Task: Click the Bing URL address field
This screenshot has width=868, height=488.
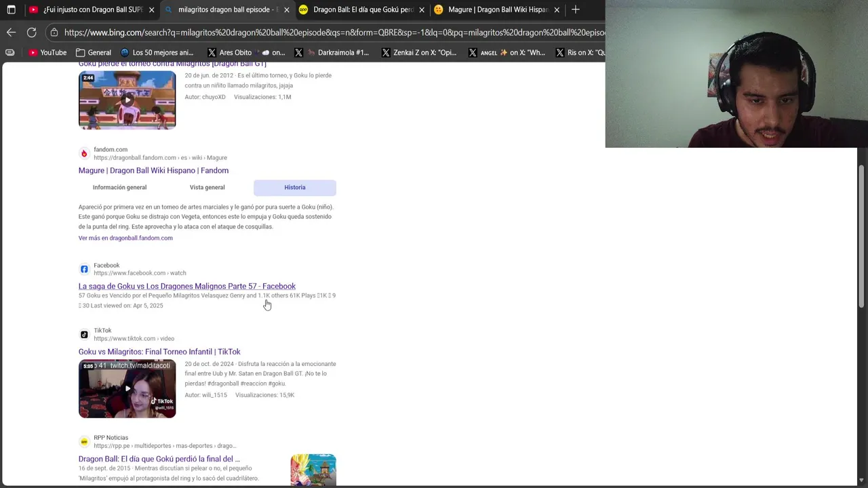Action: (334, 32)
